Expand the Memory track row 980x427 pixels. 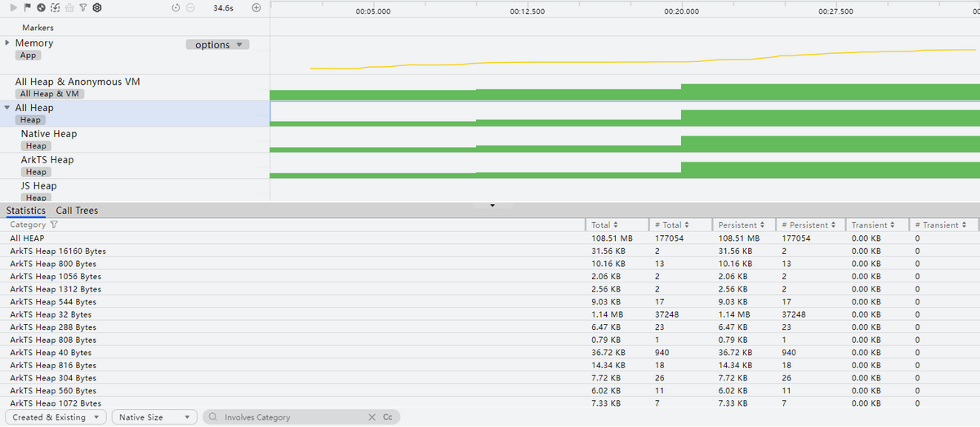coord(7,42)
